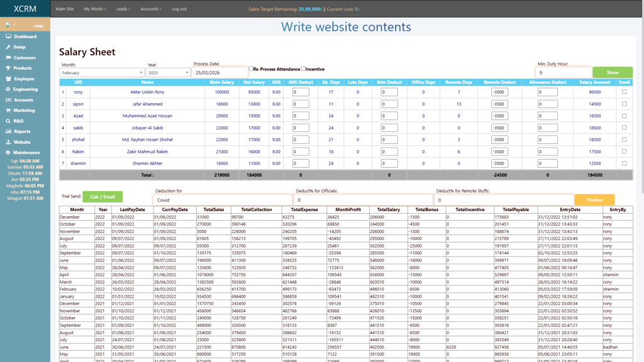Tick the Email checkbox for rony's row

(x=623, y=91)
